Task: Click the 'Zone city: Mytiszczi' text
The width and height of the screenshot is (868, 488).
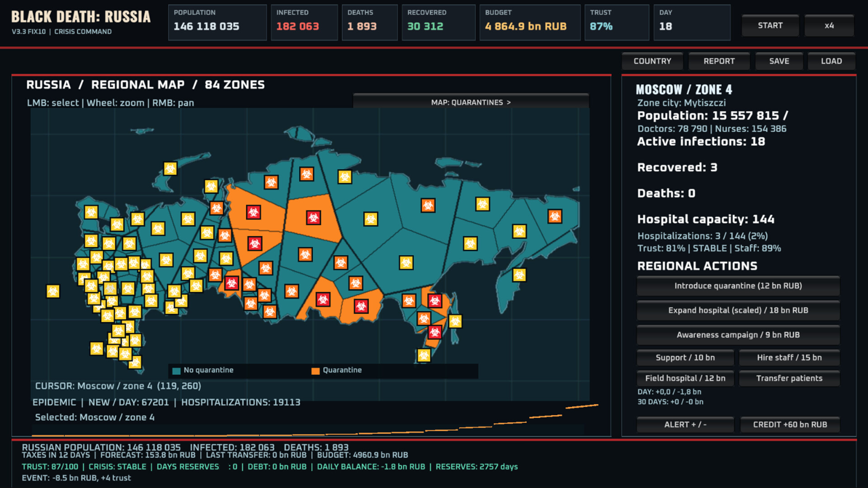Action: click(x=681, y=103)
